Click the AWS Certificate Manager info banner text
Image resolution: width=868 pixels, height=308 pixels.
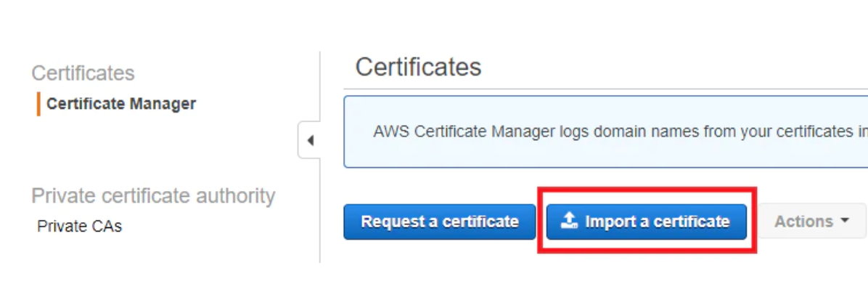click(620, 131)
